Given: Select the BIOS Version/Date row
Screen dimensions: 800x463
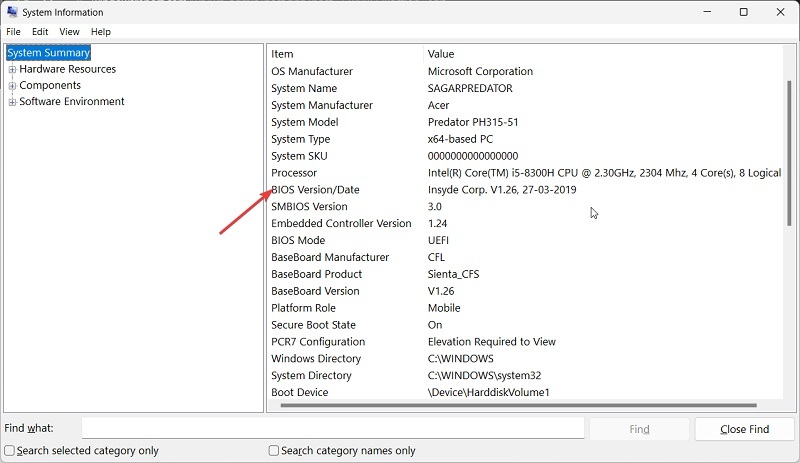Looking at the screenshot, I should coord(526,190).
